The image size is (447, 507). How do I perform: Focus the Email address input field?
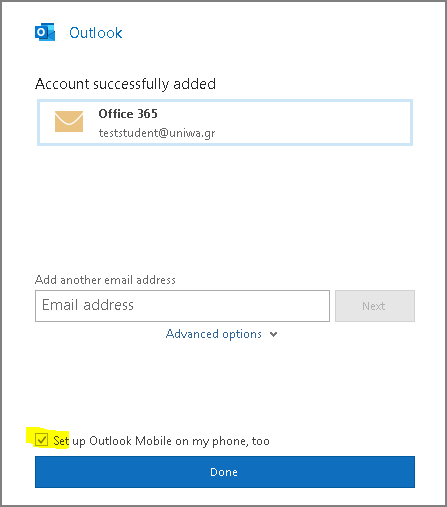point(182,306)
